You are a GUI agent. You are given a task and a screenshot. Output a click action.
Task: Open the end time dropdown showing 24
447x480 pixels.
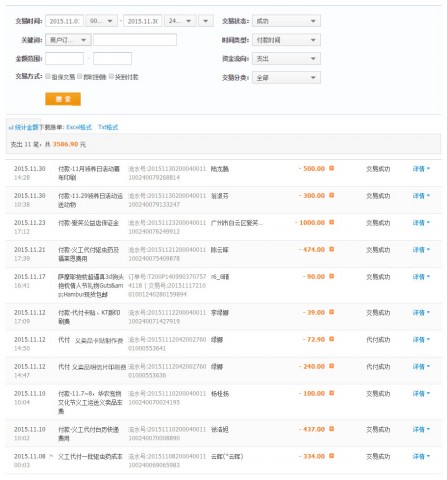[180, 21]
